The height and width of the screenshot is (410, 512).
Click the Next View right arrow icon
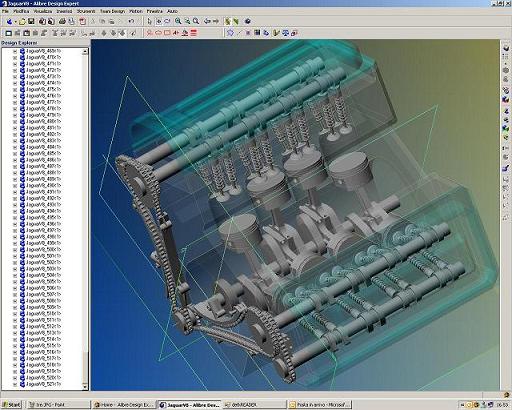(216, 21)
